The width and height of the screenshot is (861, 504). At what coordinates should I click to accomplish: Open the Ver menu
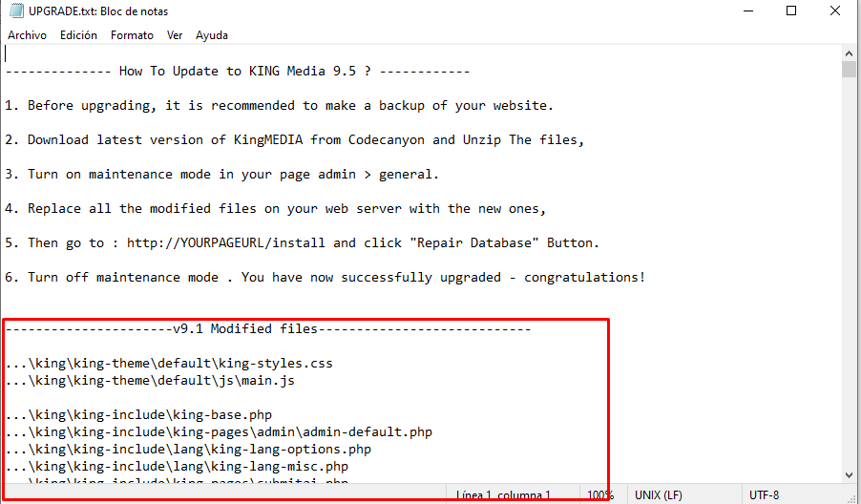pyautogui.click(x=175, y=35)
